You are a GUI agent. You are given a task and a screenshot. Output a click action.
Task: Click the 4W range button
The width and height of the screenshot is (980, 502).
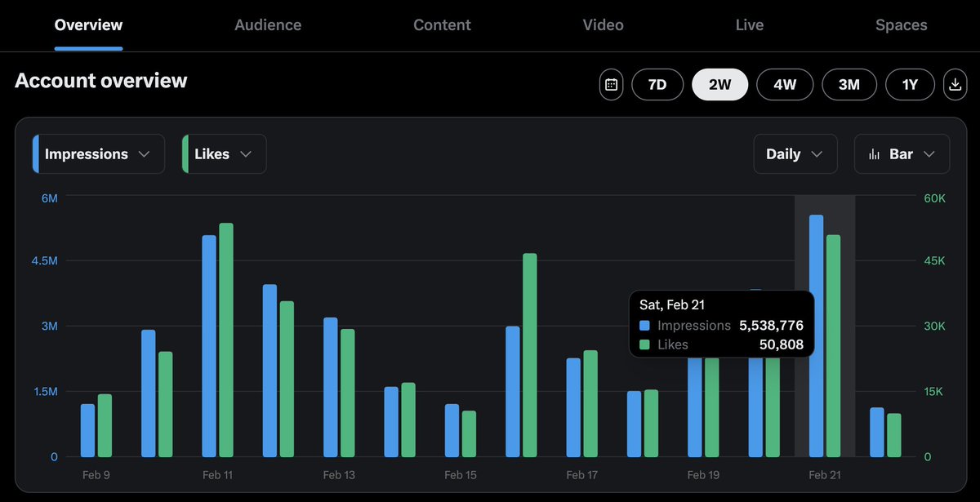(x=785, y=84)
